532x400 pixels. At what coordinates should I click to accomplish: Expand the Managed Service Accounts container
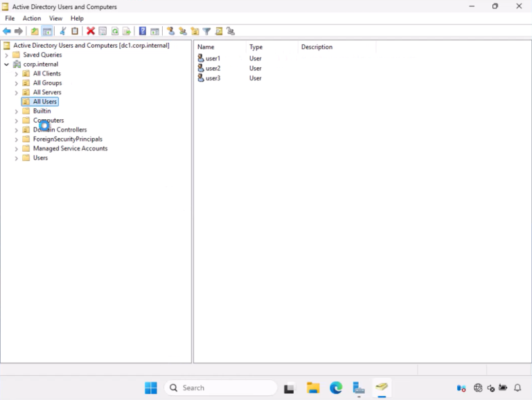17,149
